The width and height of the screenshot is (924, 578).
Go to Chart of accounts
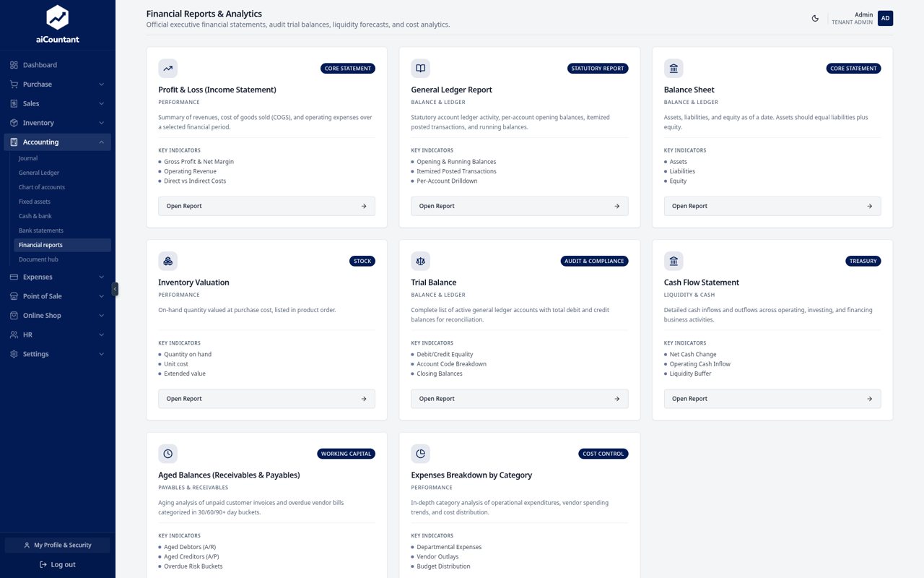[62, 187]
